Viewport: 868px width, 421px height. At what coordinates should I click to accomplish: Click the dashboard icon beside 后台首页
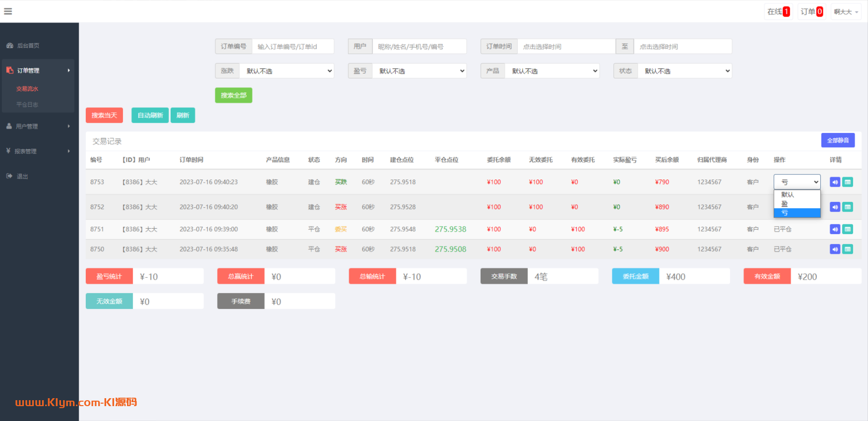[x=9, y=46]
